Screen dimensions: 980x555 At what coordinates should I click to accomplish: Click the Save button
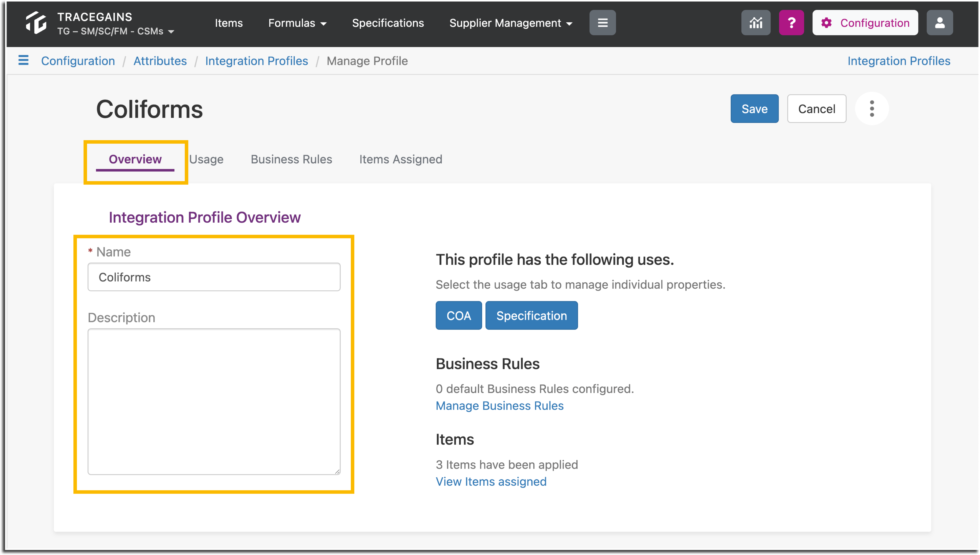[x=754, y=109]
